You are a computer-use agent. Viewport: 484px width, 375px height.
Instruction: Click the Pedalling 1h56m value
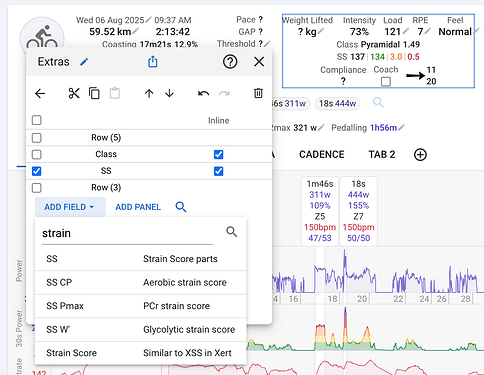[383, 128]
